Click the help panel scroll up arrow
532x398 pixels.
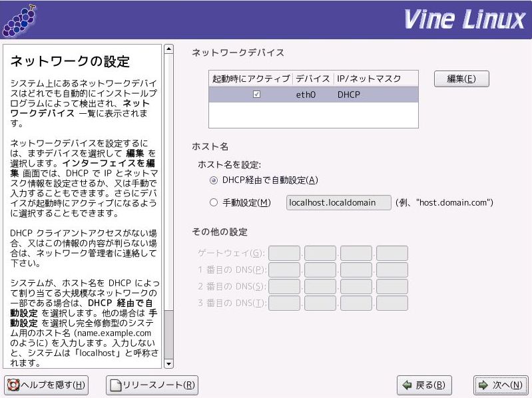click(x=168, y=49)
